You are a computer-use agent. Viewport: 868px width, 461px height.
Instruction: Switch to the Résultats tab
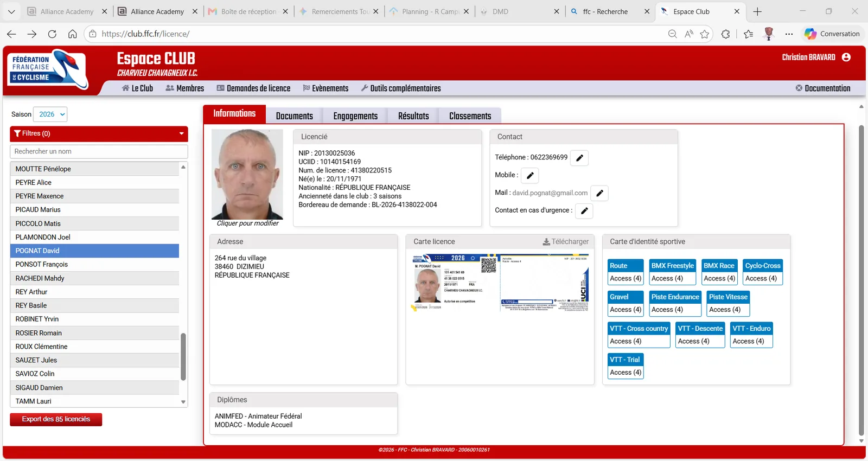(x=413, y=116)
